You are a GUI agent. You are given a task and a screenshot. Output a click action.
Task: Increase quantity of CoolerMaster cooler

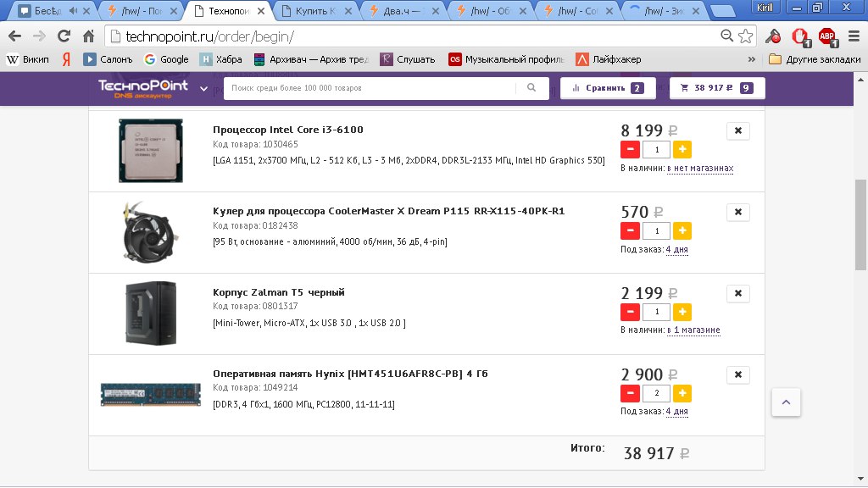pos(682,230)
